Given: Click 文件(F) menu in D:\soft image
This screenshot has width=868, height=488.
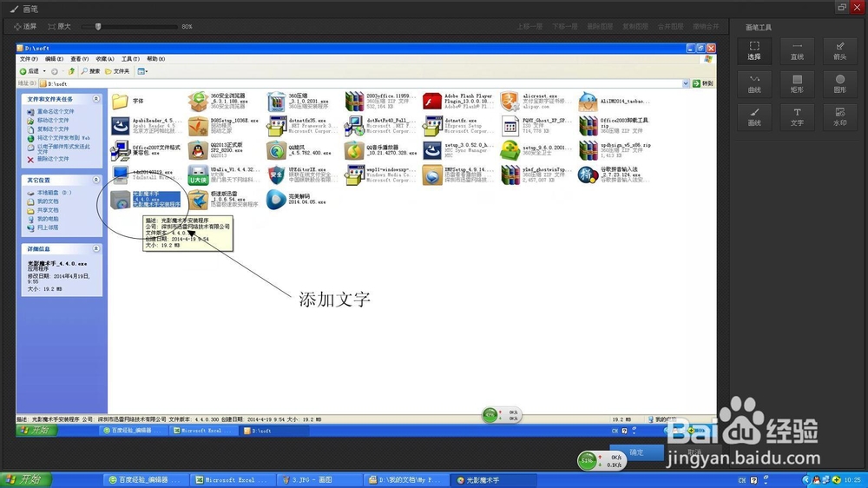Looking at the screenshot, I should (x=29, y=59).
